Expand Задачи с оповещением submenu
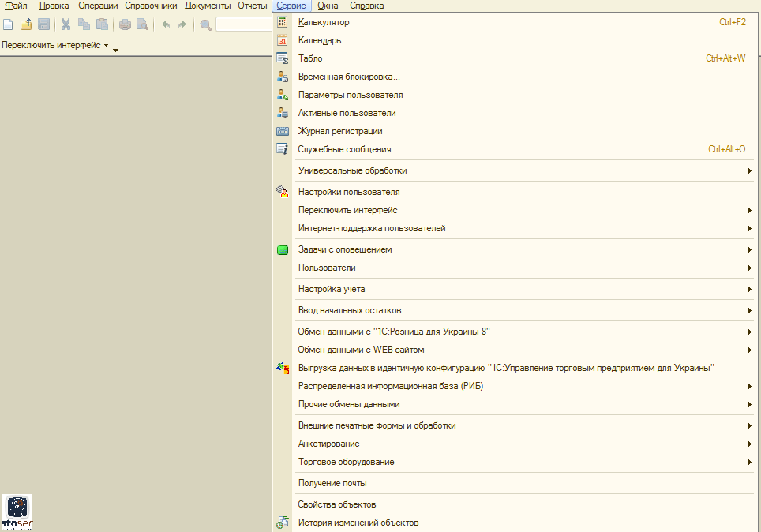The width and height of the screenshot is (761, 532). pos(345,249)
